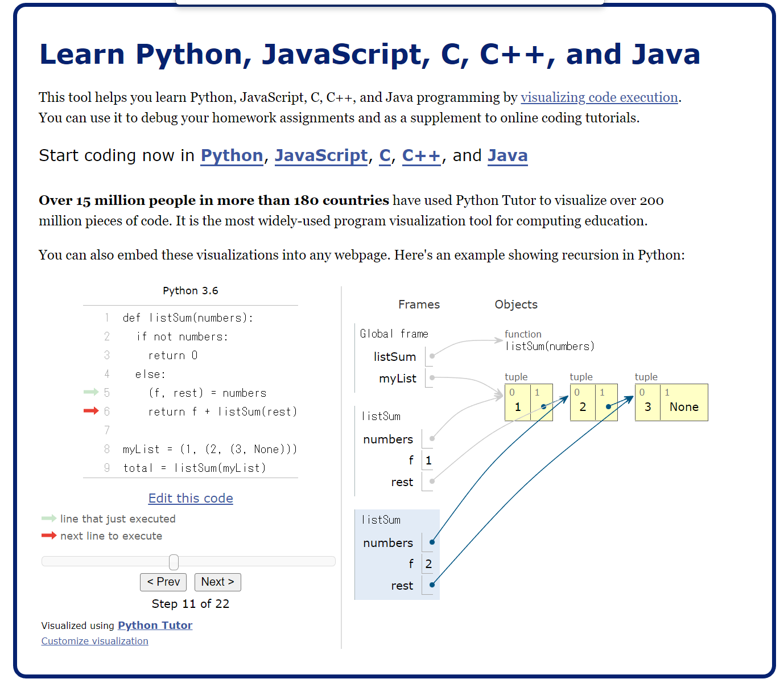Click the Python 3.6 label
Viewport: 784px width, 687px height.
[191, 291]
